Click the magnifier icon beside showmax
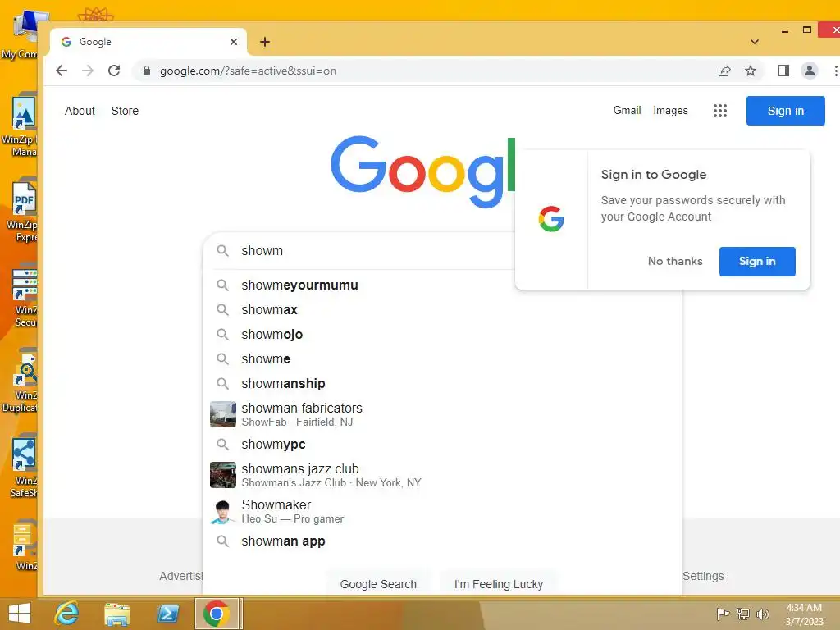Viewport: 840px width, 630px height. pyautogui.click(x=222, y=309)
